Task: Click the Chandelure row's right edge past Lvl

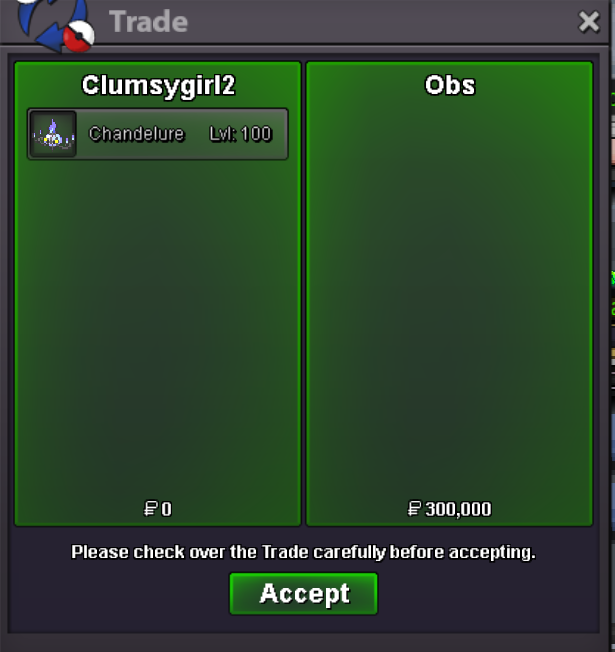Action: (280, 134)
